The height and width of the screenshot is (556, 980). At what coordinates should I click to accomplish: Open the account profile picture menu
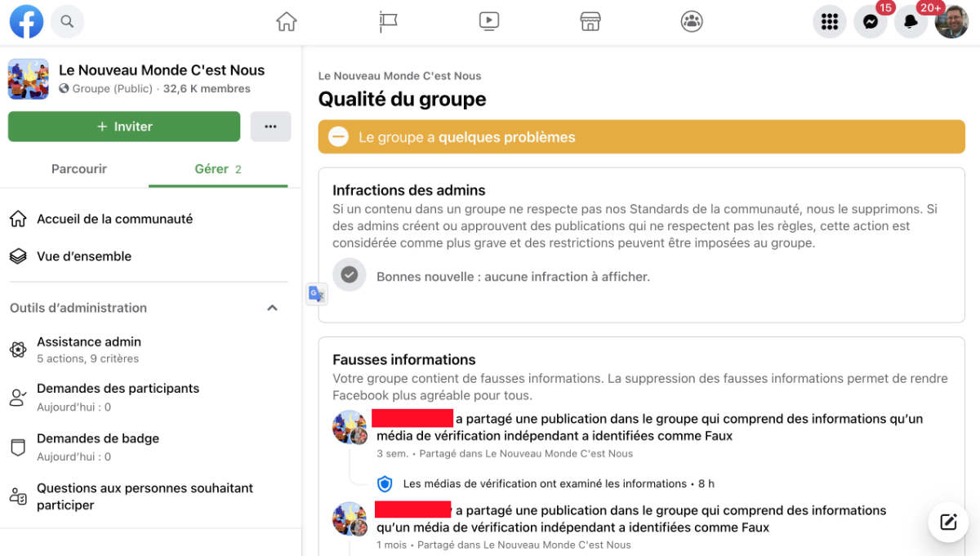[x=951, y=22]
